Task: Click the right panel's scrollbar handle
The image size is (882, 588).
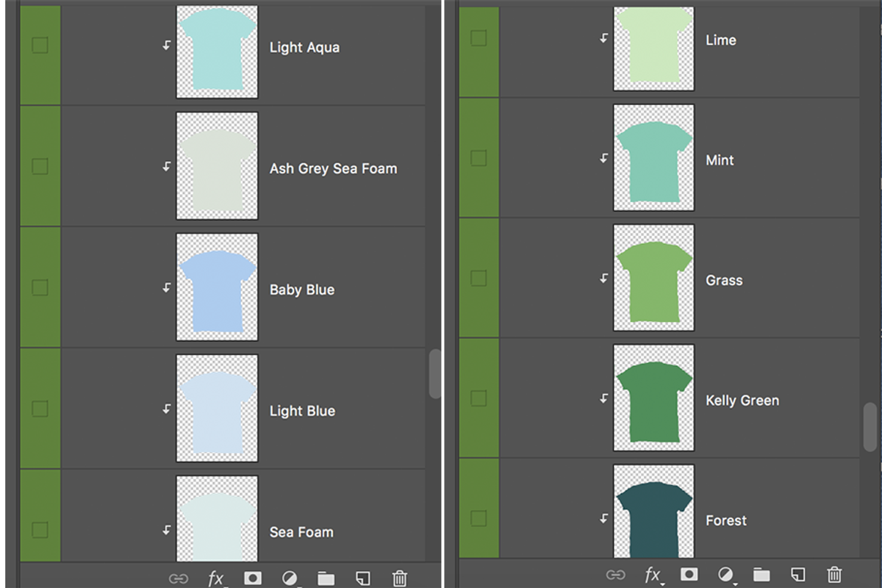Action: tap(870, 427)
